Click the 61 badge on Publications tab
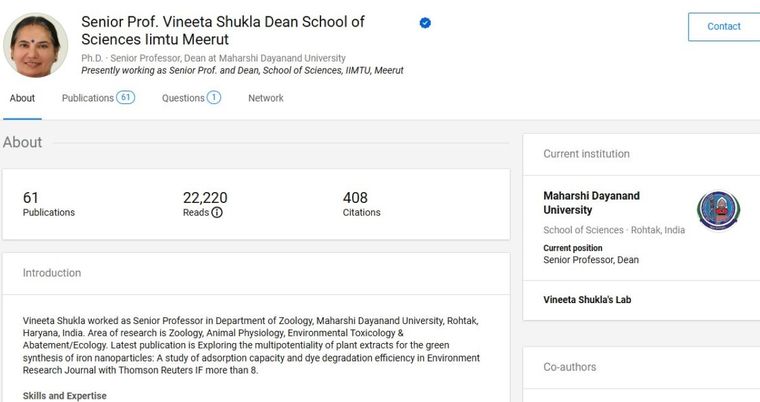 pyautogui.click(x=125, y=98)
